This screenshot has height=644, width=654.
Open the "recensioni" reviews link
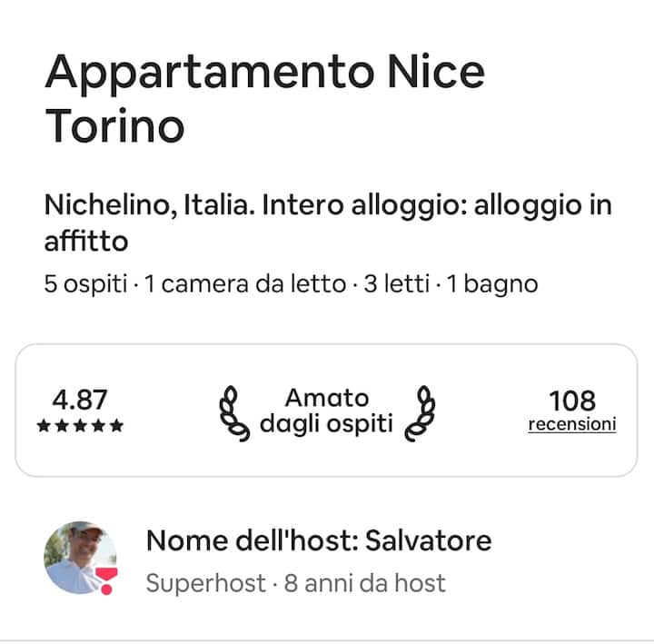coord(572,424)
